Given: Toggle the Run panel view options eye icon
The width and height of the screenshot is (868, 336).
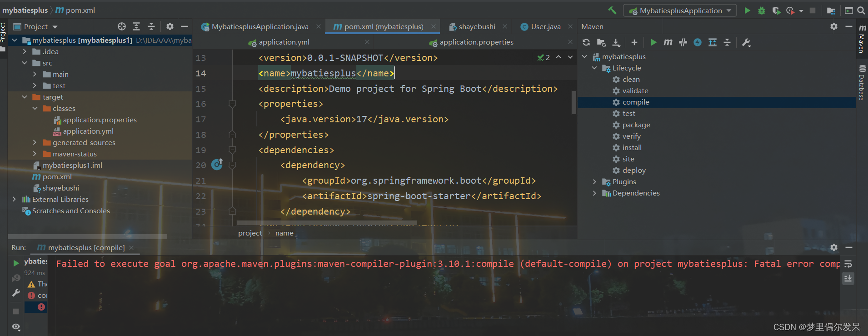Looking at the screenshot, I should pos(16,326).
